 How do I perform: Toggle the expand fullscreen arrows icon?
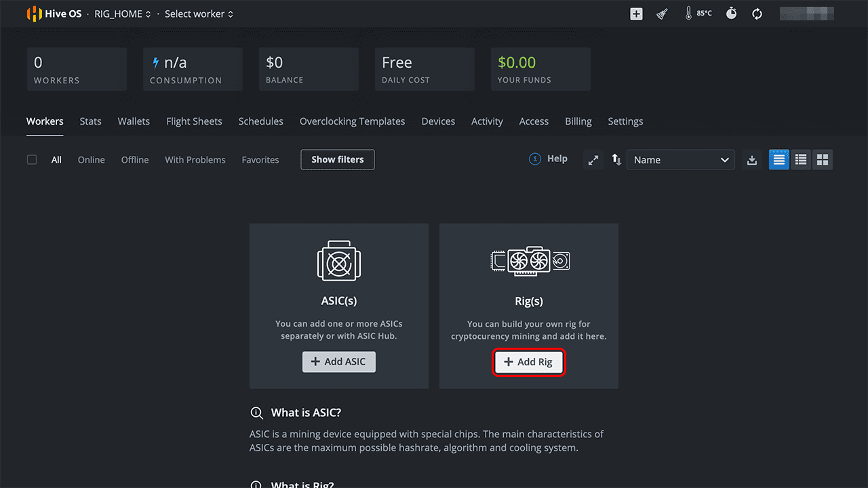[x=593, y=160]
